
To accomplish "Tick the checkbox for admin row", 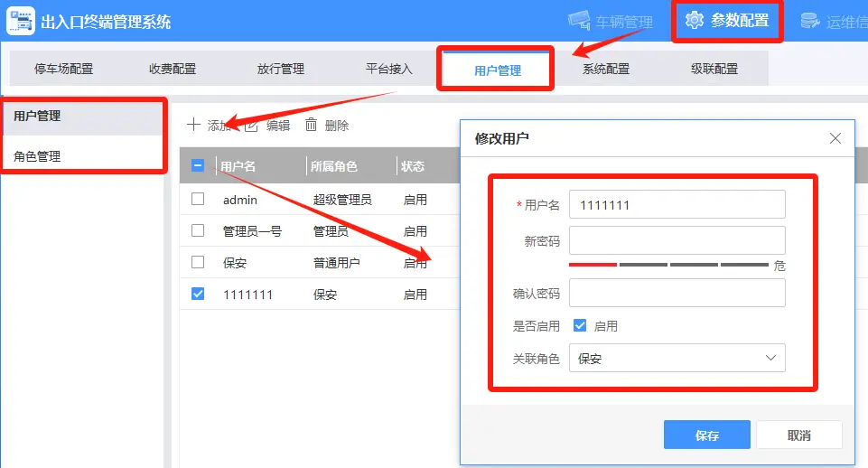I will click(198, 199).
